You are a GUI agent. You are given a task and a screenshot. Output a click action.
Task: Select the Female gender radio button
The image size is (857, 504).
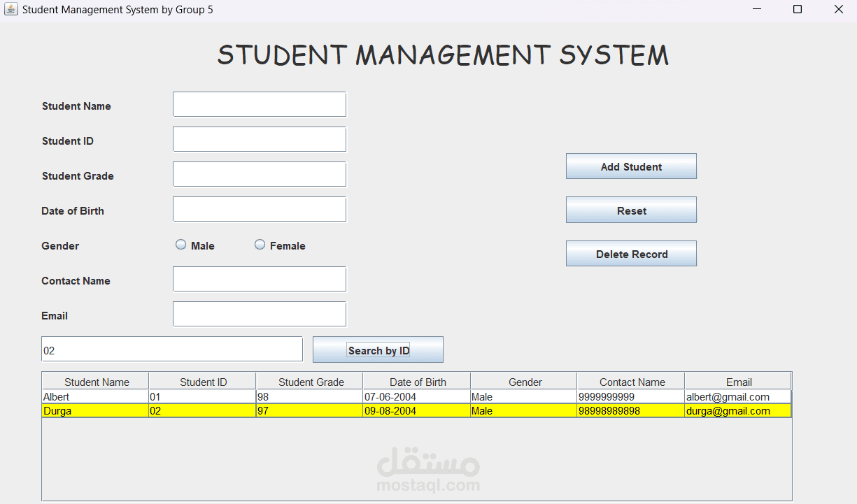click(260, 244)
